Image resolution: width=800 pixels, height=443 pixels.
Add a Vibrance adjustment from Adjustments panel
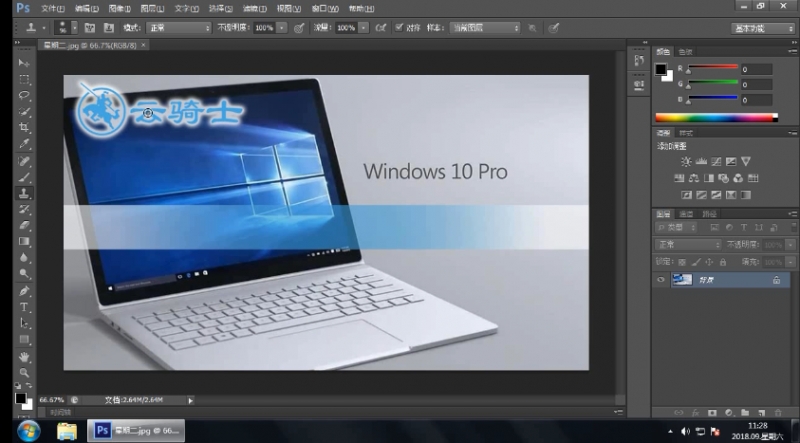pos(746,161)
